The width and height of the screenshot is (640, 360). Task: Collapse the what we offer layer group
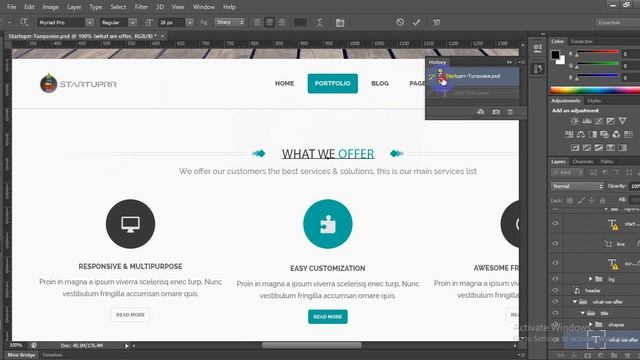[x=575, y=302]
